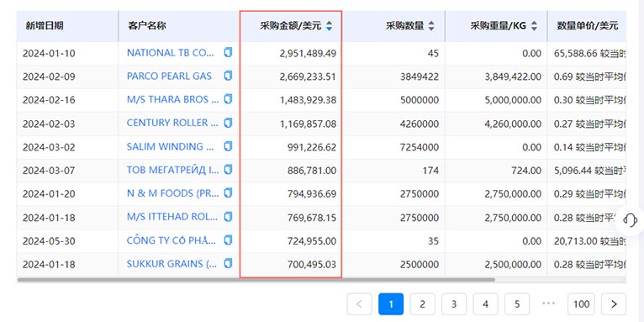Click date cell 2024-05-30
This screenshot has width=644, height=322.
pyautogui.click(x=49, y=240)
